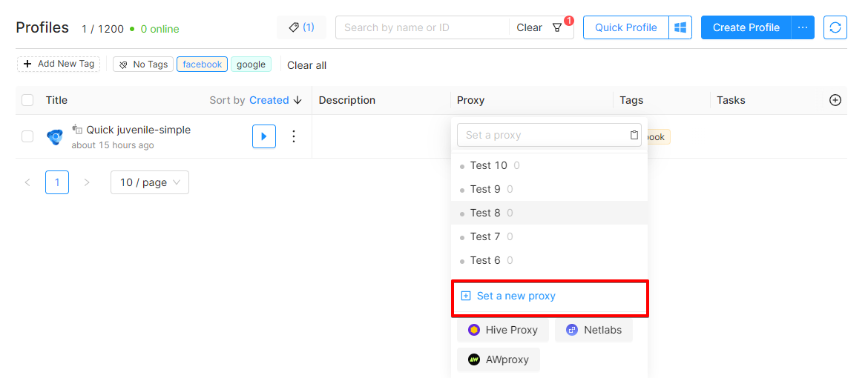The image size is (868, 378).
Task: Select Test 10 proxy from the list
Action: [549, 165]
